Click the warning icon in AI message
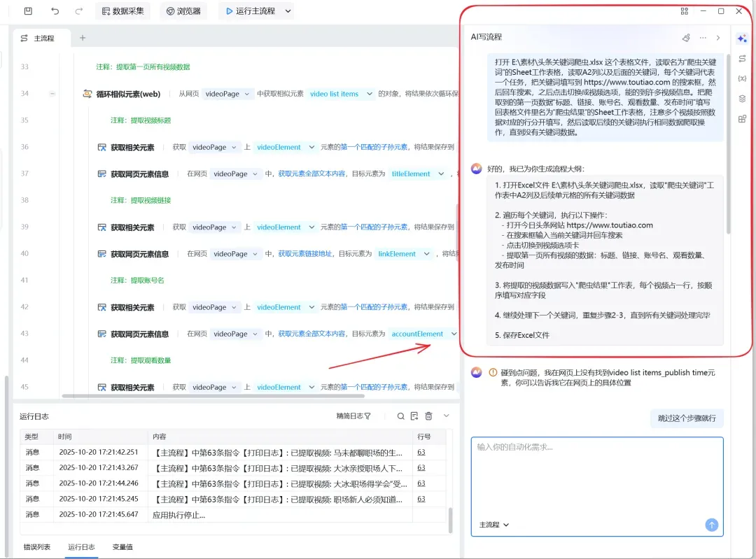This screenshot has height=559, width=756. (x=493, y=372)
